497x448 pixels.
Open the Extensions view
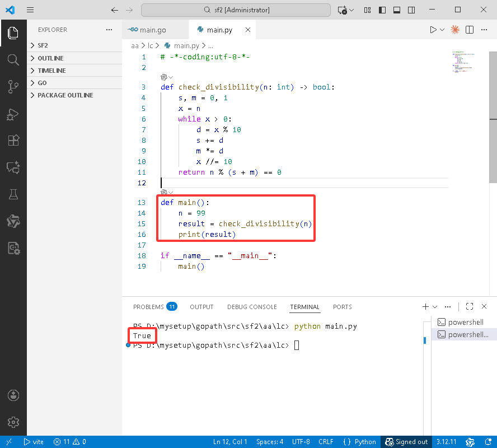(x=13, y=140)
